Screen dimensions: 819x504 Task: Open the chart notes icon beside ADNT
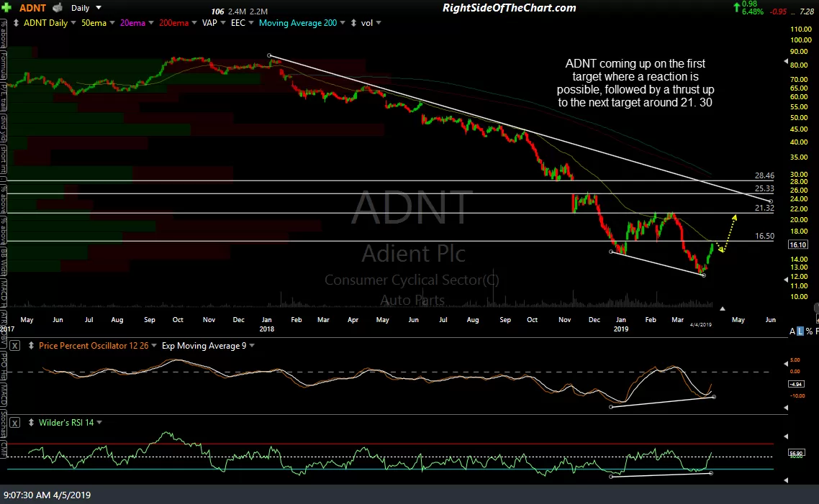pos(58,8)
